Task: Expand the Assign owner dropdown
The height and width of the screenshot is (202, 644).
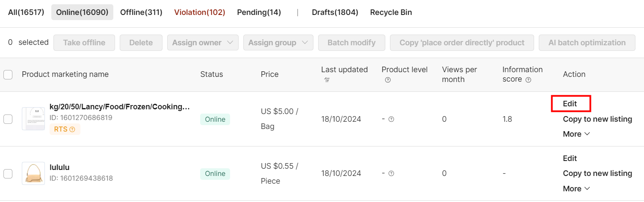Action: pos(203,43)
